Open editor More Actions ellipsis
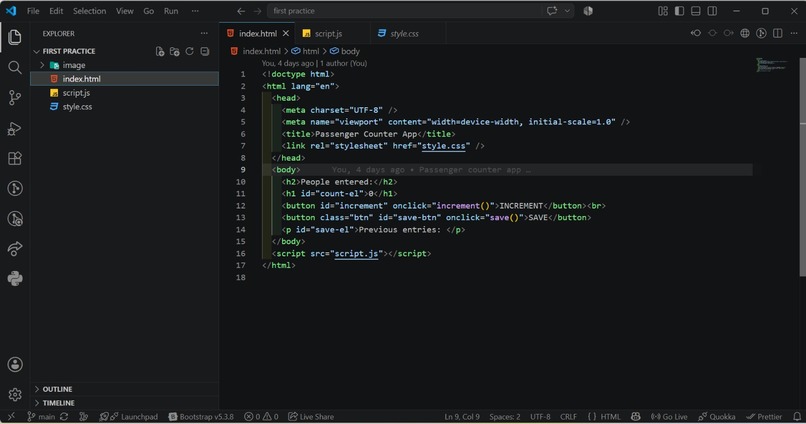The width and height of the screenshot is (806, 424). (x=794, y=33)
